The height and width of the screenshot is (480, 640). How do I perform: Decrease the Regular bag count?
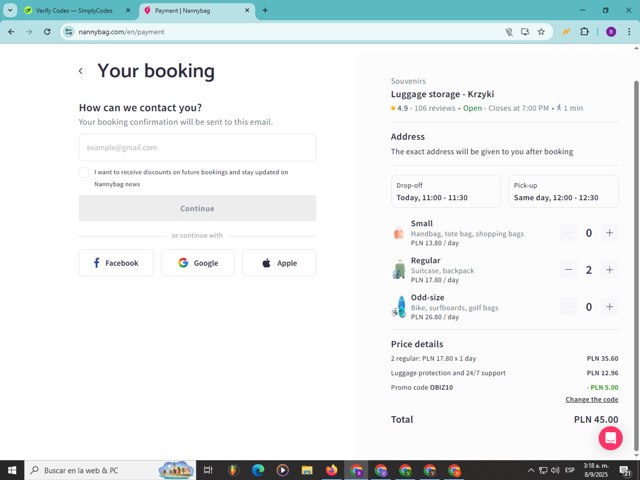569,270
